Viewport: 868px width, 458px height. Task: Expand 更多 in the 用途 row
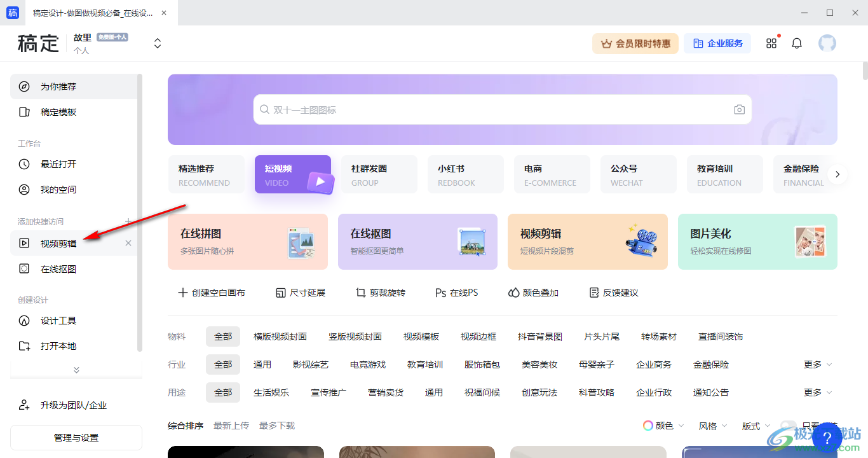pyautogui.click(x=818, y=392)
